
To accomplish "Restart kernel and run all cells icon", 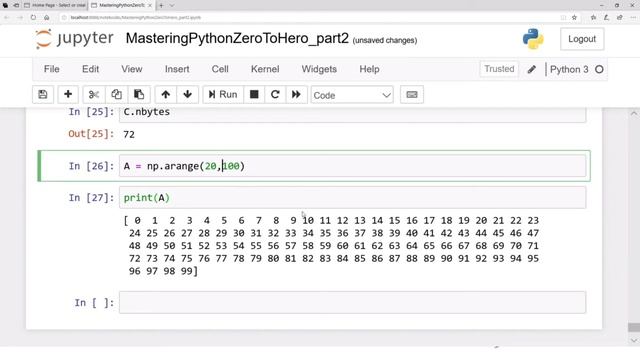I will pos(296,95).
